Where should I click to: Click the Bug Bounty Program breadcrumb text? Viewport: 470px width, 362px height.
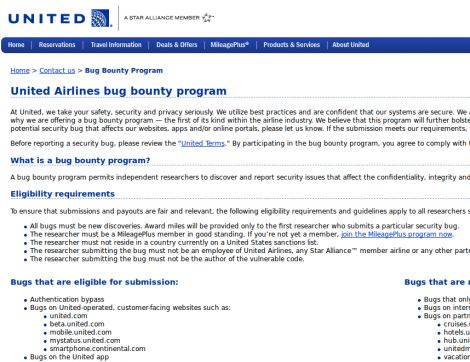[124, 71]
